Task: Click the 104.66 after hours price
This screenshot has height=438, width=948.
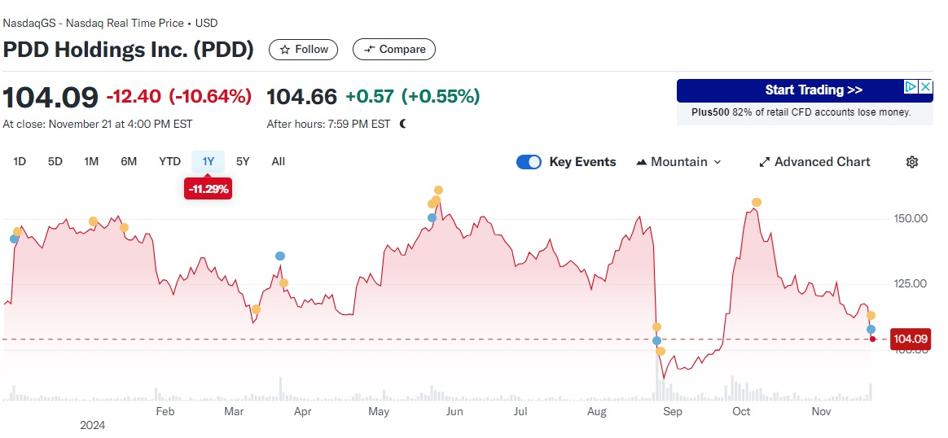Action: [301, 97]
